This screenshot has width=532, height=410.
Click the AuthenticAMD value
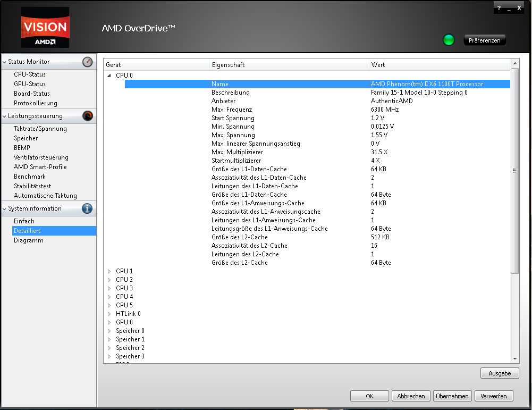point(392,101)
